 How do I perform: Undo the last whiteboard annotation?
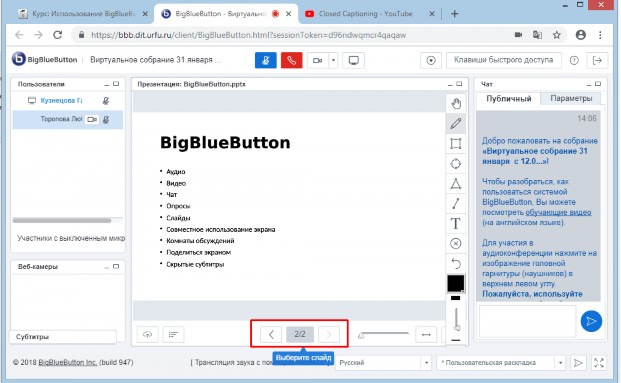[x=456, y=263]
